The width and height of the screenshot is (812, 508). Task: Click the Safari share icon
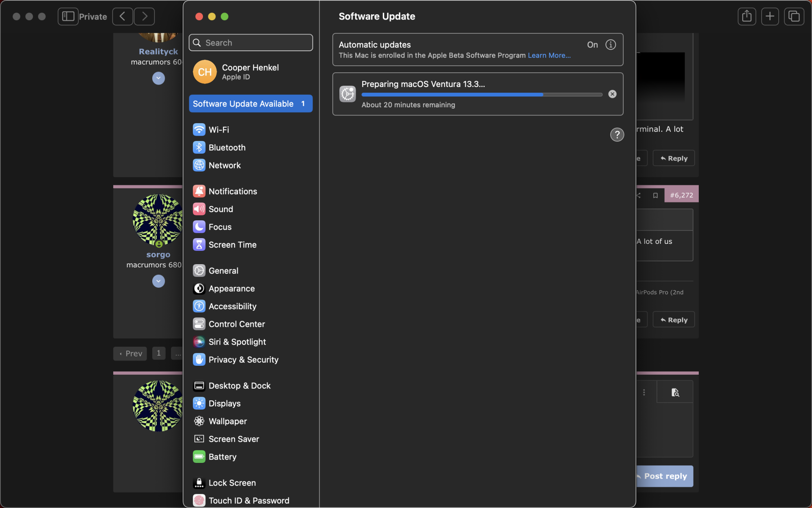coord(747,17)
